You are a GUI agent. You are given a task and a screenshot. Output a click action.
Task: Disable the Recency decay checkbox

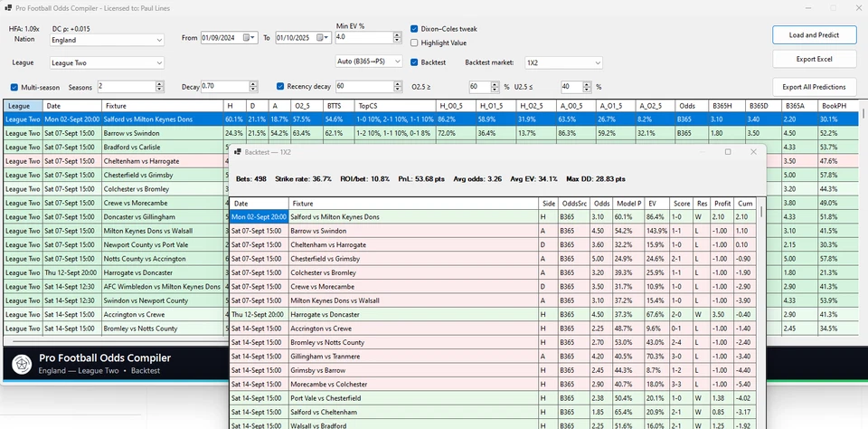pyautogui.click(x=280, y=87)
